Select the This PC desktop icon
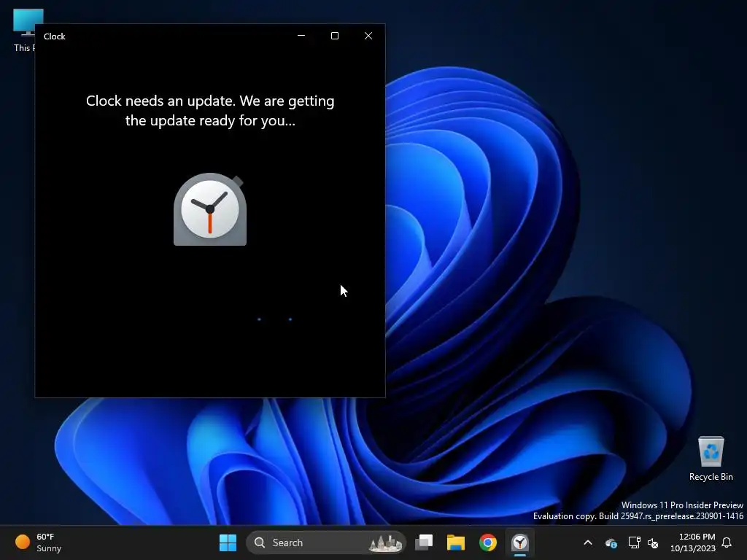Viewport: 747px width, 560px height. coord(24,30)
